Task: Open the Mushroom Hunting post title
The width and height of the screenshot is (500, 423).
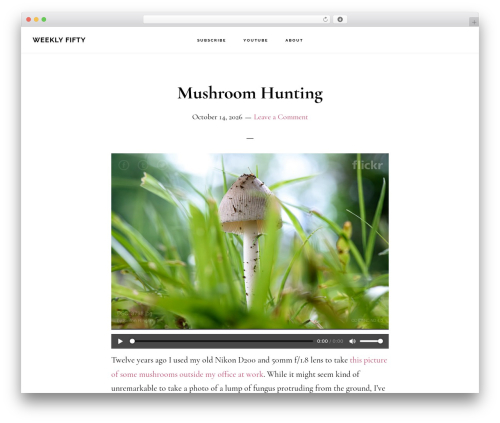Action: (250, 93)
